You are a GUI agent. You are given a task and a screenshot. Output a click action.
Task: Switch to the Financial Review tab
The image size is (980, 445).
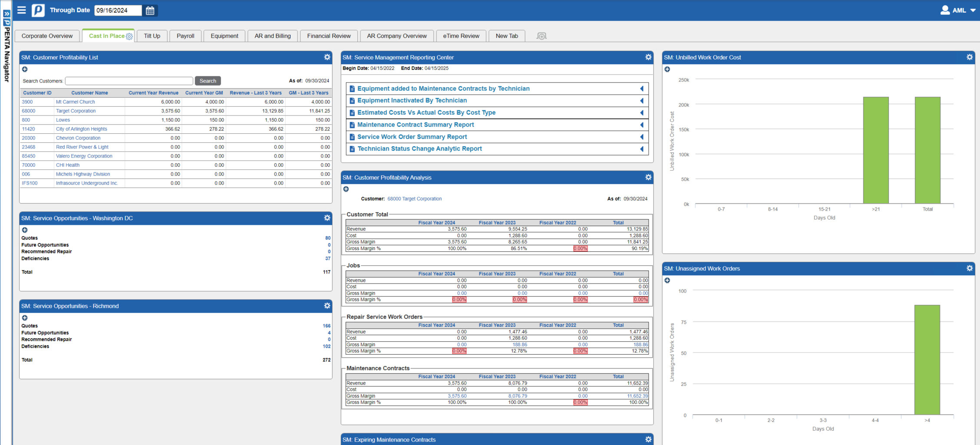329,36
